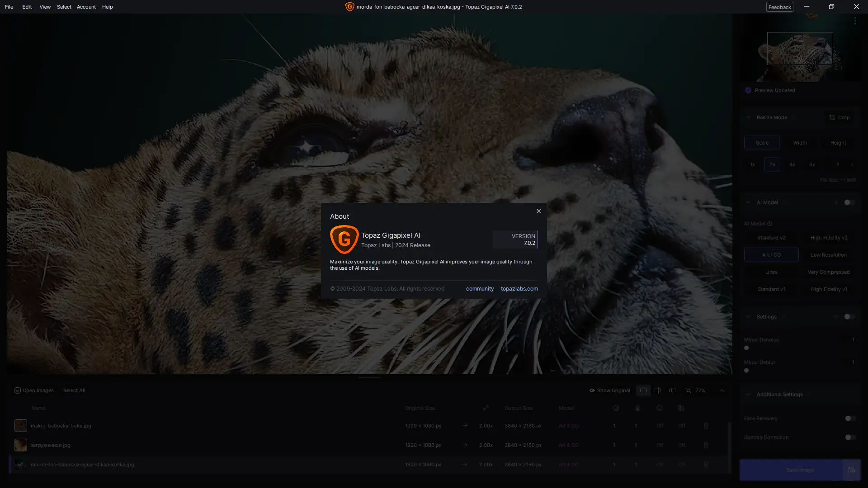Screen dimensions: 868x488
Task: Enable the Face Recovery switch
Action: (850, 418)
